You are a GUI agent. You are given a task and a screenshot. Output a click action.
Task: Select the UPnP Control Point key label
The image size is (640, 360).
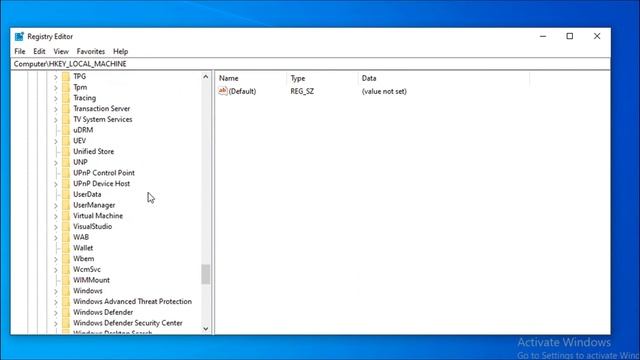(104, 173)
